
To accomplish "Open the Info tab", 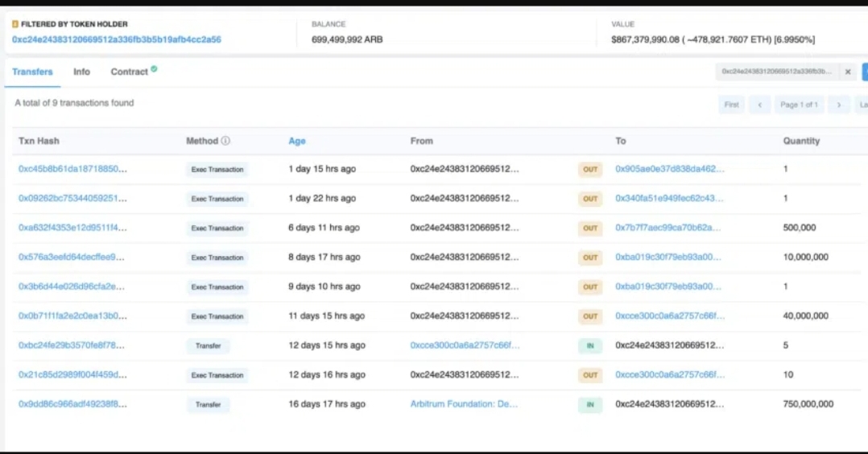I will coord(81,72).
